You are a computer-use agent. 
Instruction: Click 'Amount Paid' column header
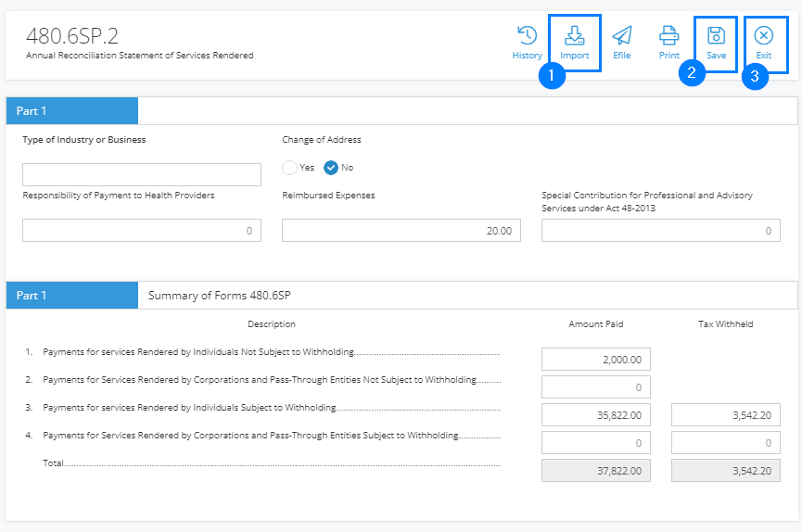(x=596, y=323)
